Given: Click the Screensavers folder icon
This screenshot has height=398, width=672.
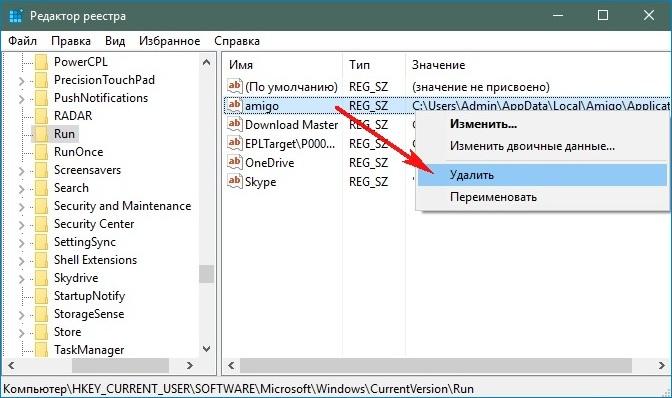Looking at the screenshot, I should (41, 170).
